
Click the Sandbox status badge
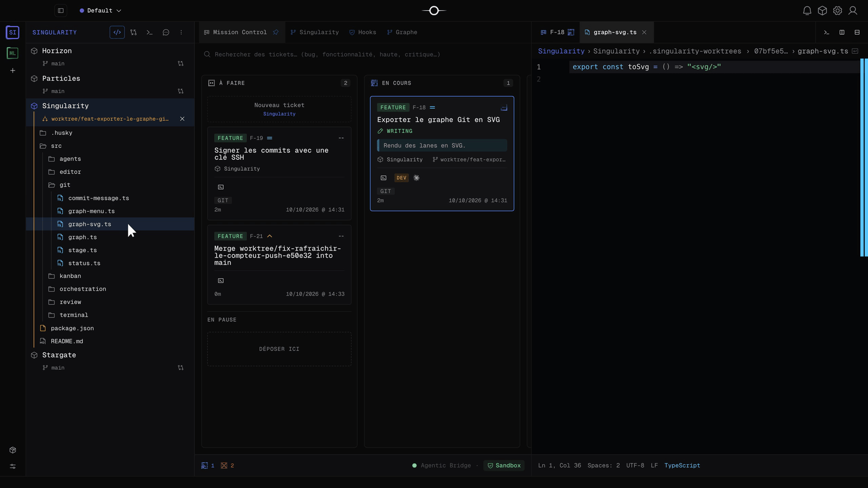504,466
